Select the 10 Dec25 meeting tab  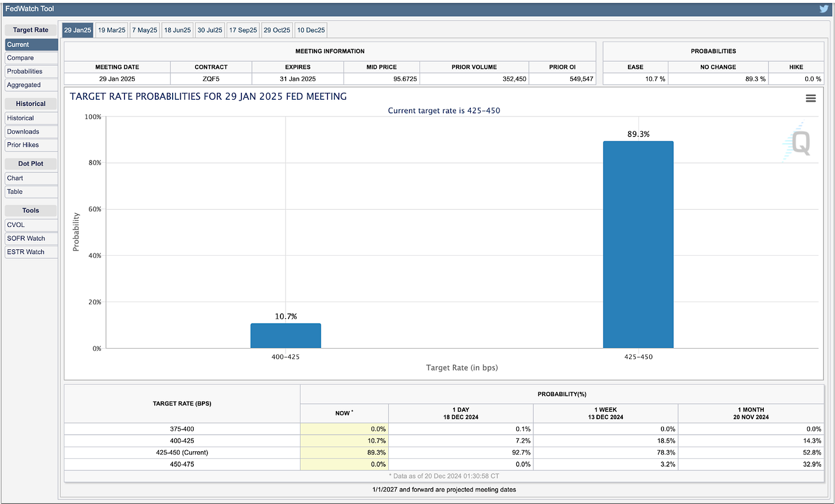click(x=311, y=30)
